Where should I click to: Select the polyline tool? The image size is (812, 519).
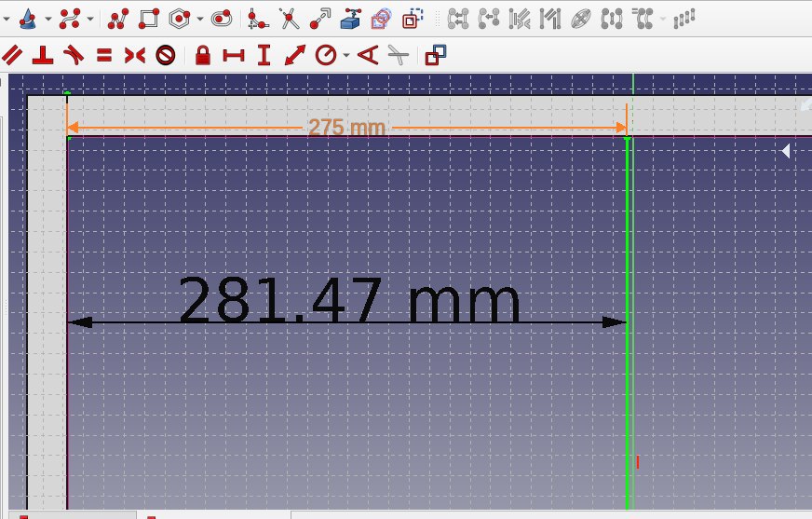click(118, 20)
